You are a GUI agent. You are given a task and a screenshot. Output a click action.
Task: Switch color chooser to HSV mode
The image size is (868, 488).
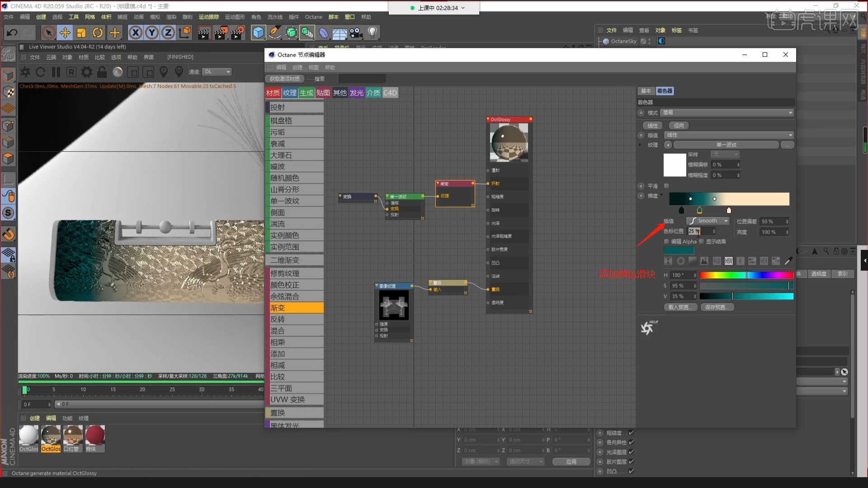click(728, 261)
